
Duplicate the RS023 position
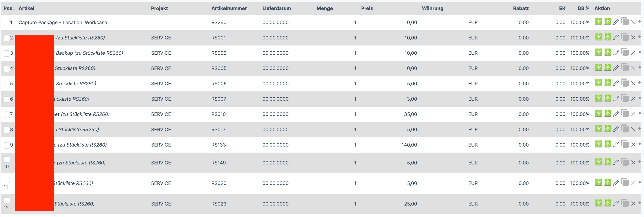click(625, 203)
